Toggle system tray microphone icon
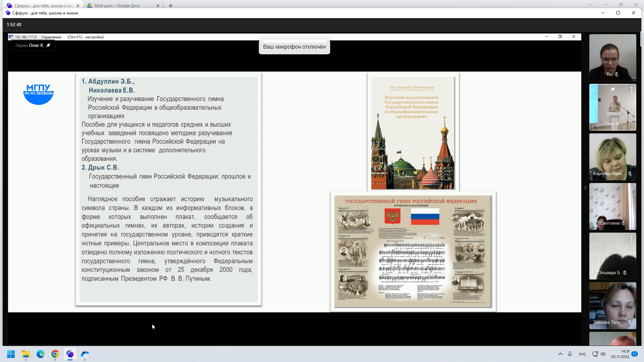The width and height of the screenshot is (644, 362). pos(570,354)
